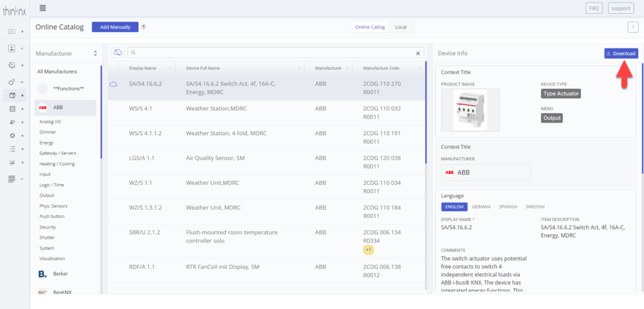The image size is (644, 309).
Task: Select Heating / Cooling category
Action: coord(57,164)
